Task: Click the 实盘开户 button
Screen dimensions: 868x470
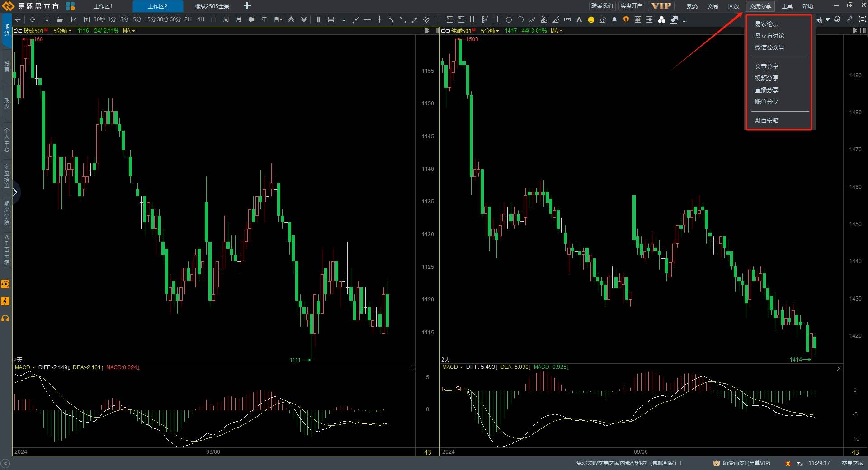Action: (631, 6)
